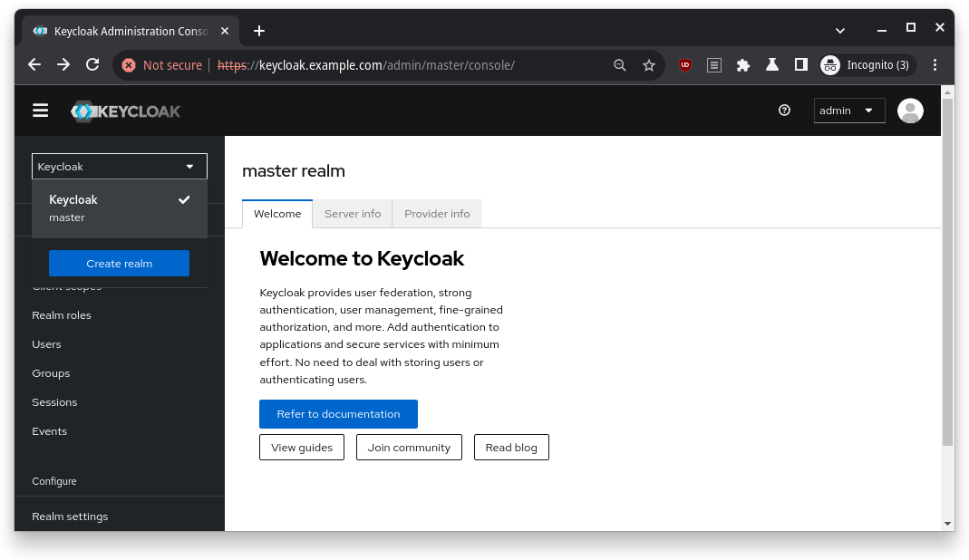
Task: Reload the page
Action: point(92,65)
